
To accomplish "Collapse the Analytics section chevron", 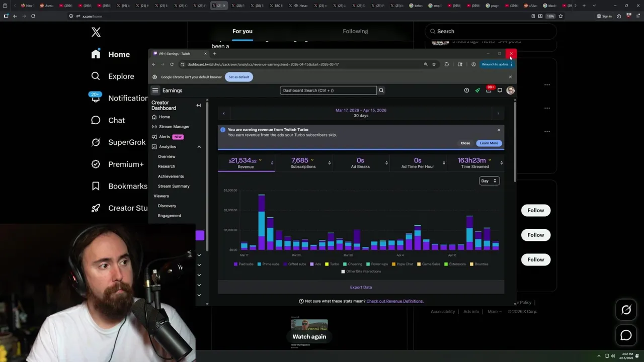I will [199, 147].
